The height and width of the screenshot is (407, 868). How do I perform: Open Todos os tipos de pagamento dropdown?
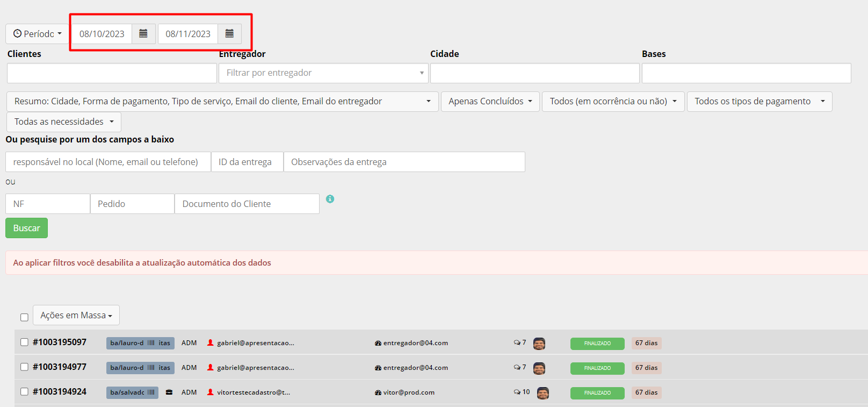[759, 102]
